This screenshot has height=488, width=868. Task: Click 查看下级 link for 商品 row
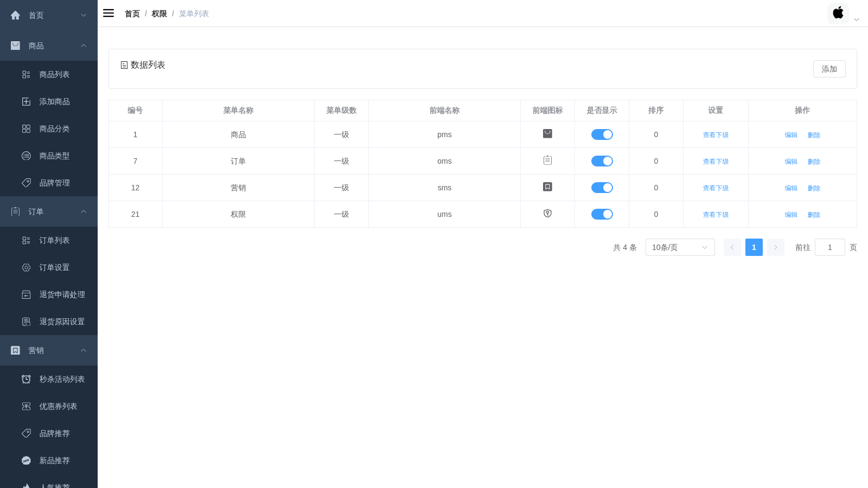pyautogui.click(x=716, y=135)
